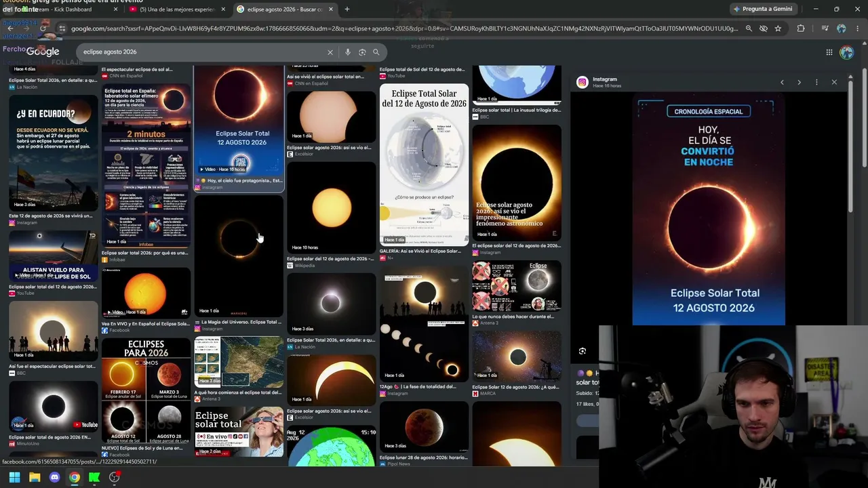Close the Instagram image preview panel
This screenshot has height=488, width=868.
834,82
